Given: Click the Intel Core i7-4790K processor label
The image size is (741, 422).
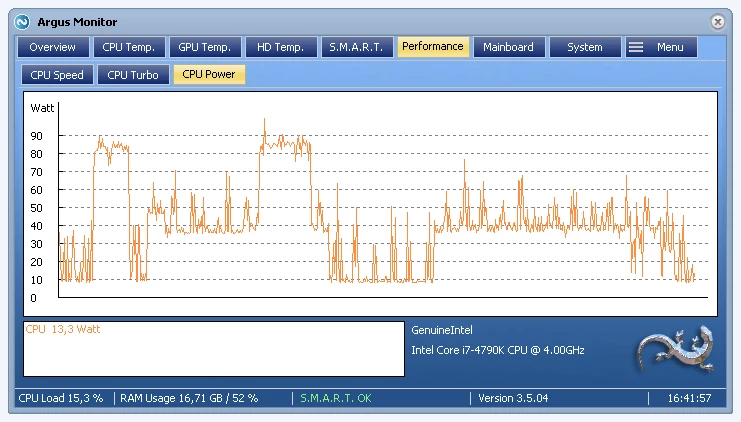Looking at the screenshot, I should tap(498, 350).
